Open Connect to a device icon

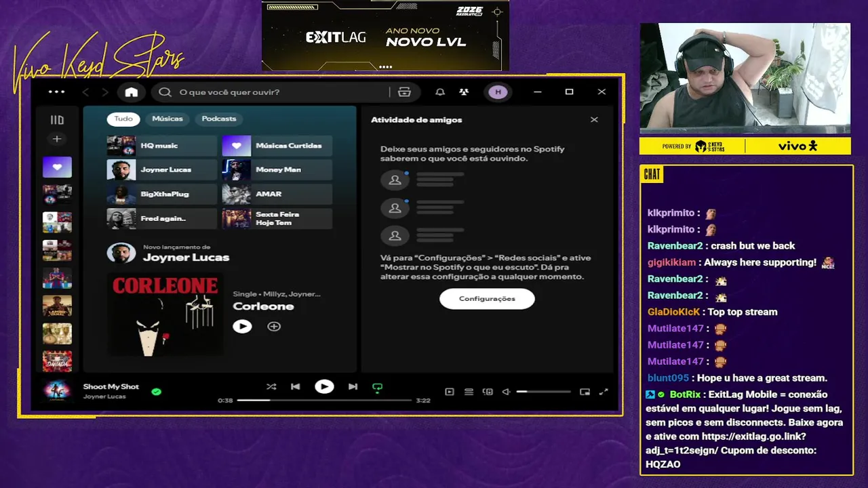pyautogui.click(x=488, y=392)
